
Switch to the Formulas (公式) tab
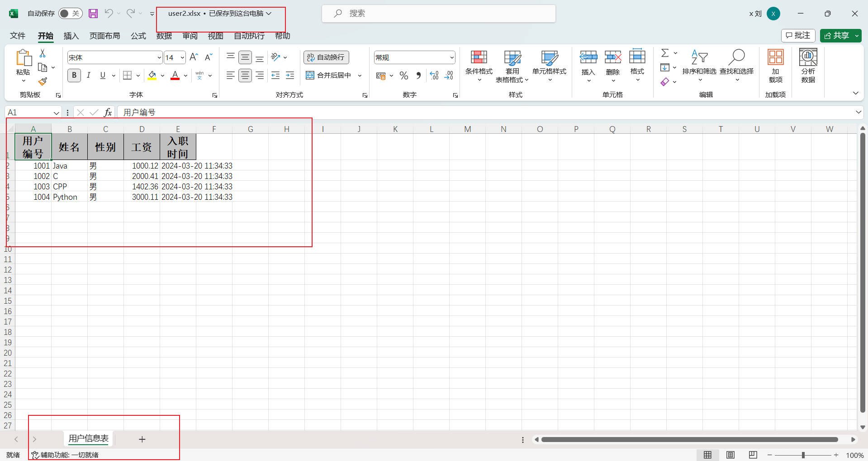coord(138,36)
